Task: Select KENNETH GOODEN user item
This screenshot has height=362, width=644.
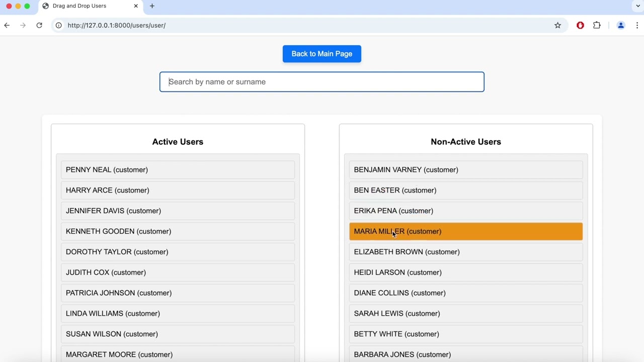Action: [x=178, y=231]
